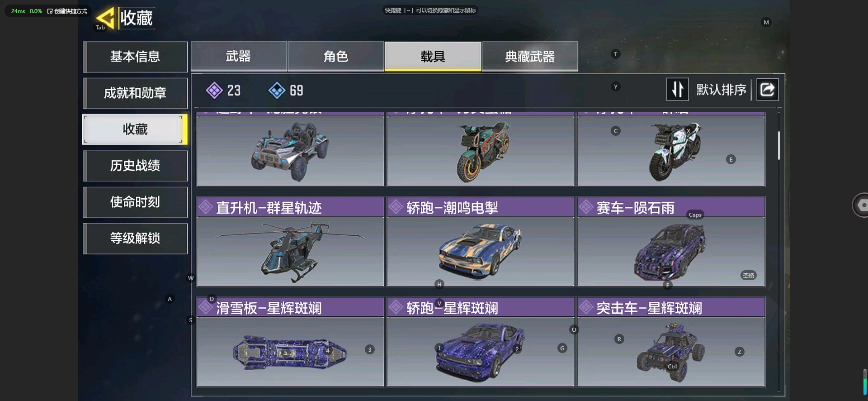
Task: Select 等级解锁 in the sidebar
Action: pyautogui.click(x=135, y=238)
